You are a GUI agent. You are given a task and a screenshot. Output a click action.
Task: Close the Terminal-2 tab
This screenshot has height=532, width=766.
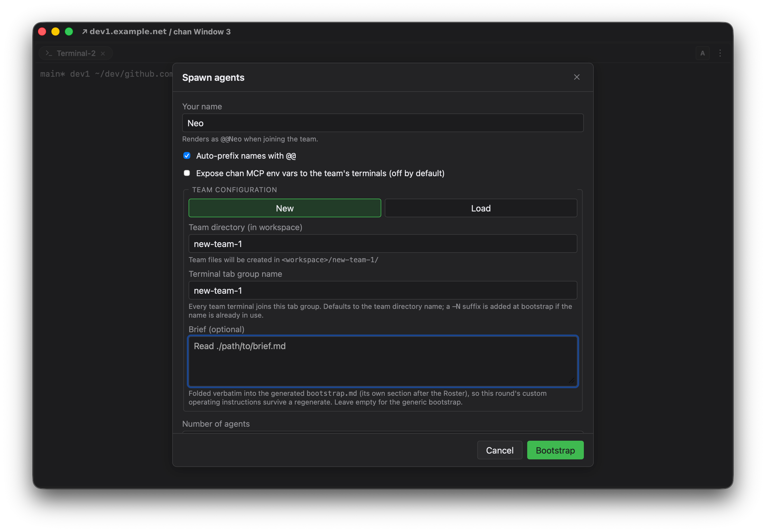coord(103,53)
